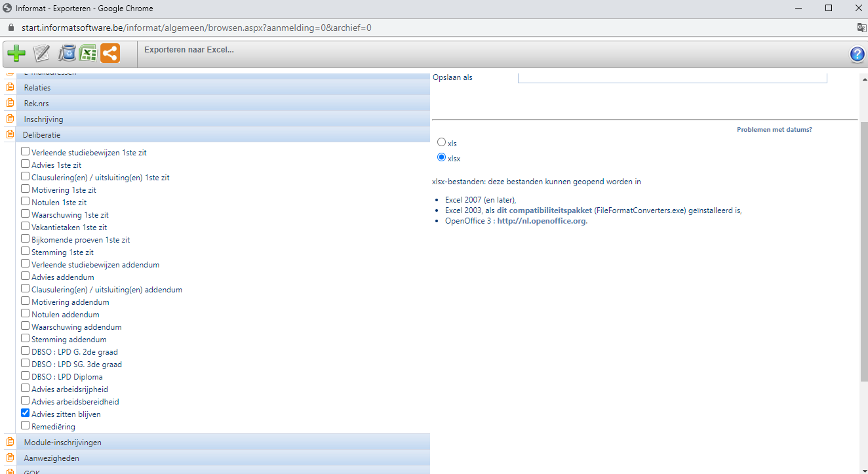Click the translate icon in address bar
The width and height of the screenshot is (868, 474).
pyautogui.click(x=861, y=28)
